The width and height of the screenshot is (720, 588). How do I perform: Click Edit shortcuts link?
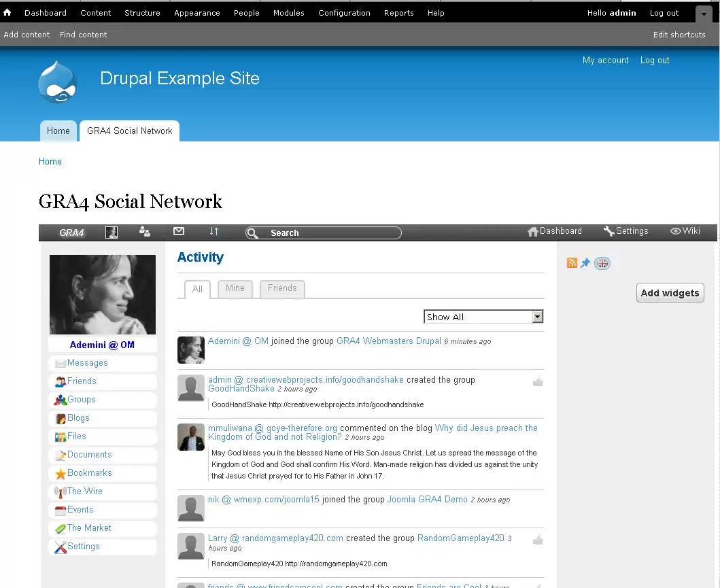pos(679,35)
